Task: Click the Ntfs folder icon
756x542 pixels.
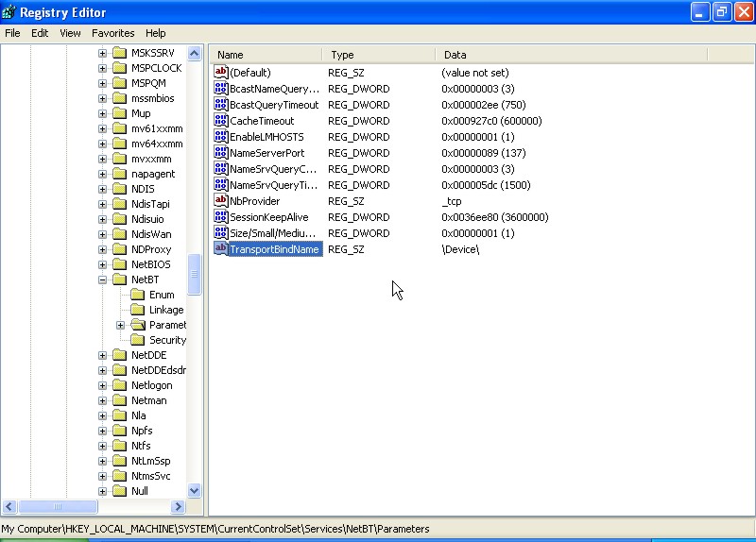Action: 120,446
